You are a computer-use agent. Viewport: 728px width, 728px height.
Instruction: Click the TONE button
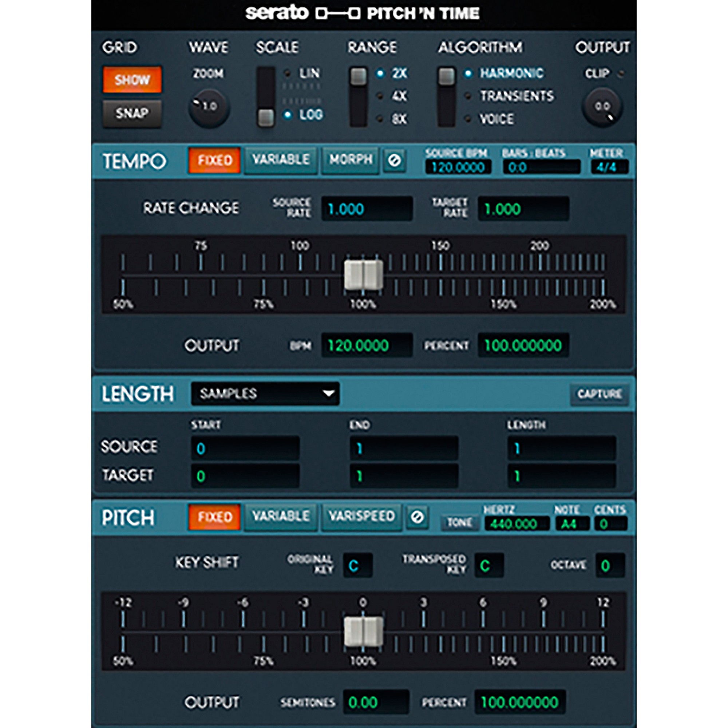[x=459, y=522]
